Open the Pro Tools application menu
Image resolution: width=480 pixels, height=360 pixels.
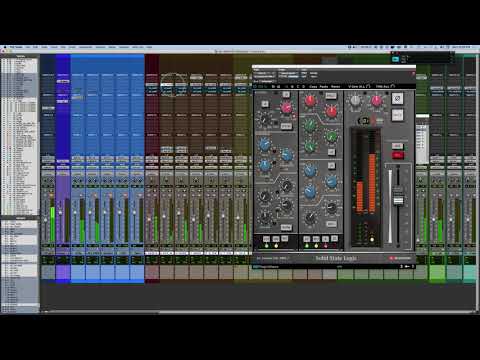tap(16, 47)
